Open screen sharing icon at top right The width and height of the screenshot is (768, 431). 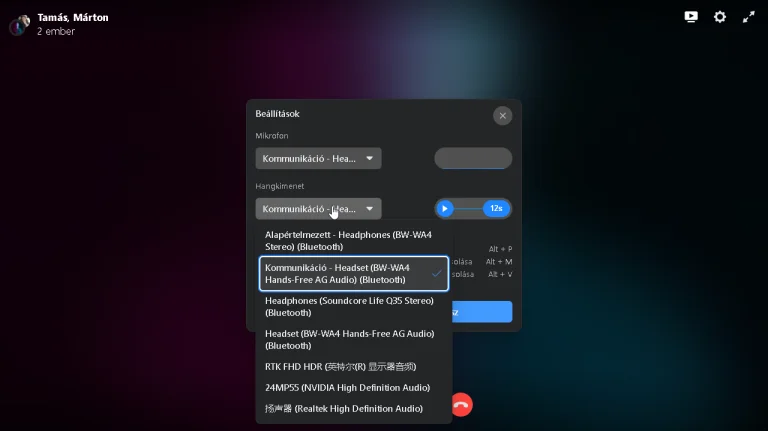691,17
